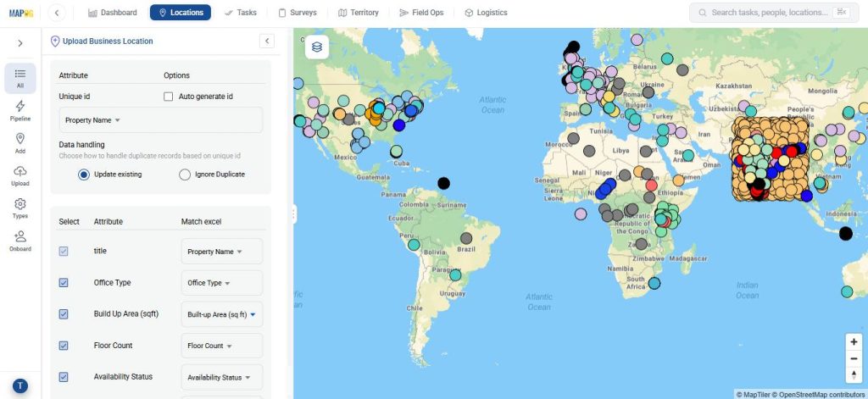This screenshot has height=399, width=868.
Task: Click the marker in South Africa
Action: point(654,283)
